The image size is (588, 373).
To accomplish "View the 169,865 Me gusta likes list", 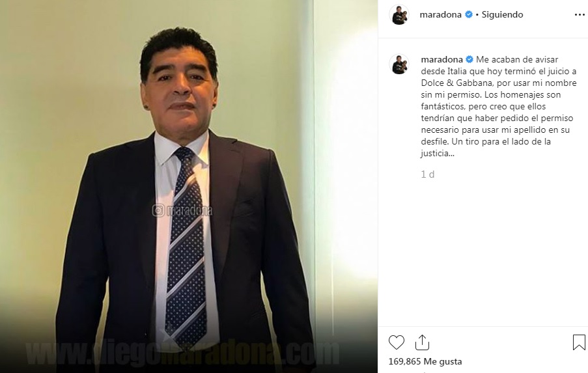I will 425,362.
